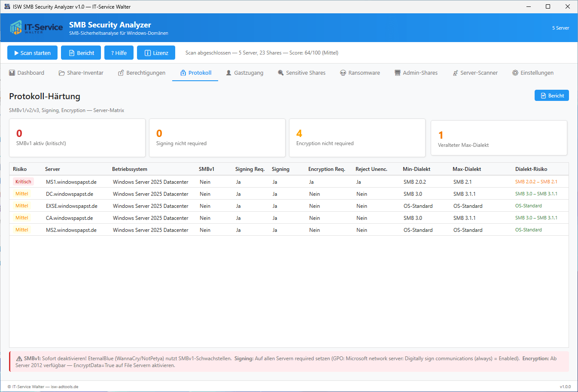The image size is (578, 392).
Task: Click the Bericht button in the toolbar
Action: click(x=81, y=53)
